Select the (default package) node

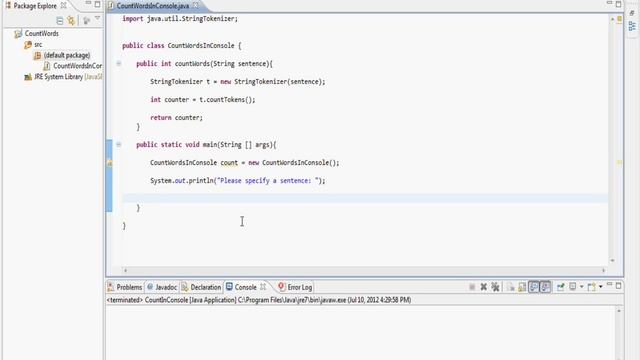(x=67, y=55)
